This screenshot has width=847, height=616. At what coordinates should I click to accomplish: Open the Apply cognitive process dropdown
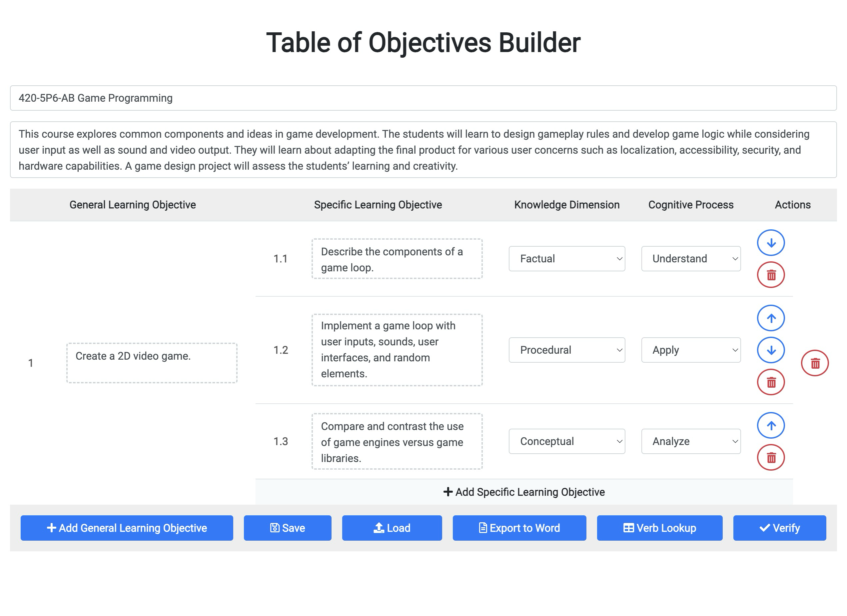pos(690,350)
